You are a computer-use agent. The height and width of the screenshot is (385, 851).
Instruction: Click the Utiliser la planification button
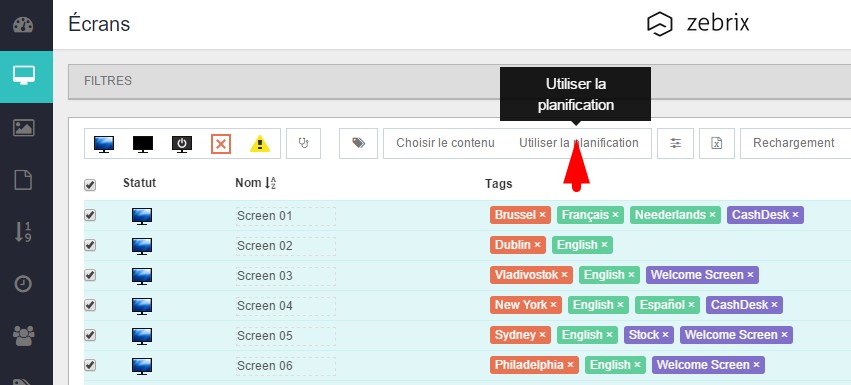(579, 143)
